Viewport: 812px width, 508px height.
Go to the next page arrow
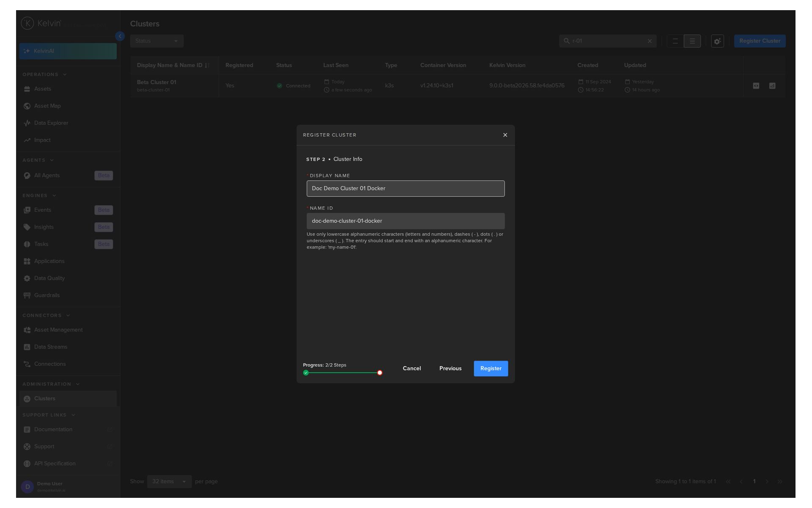pos(767,482)
